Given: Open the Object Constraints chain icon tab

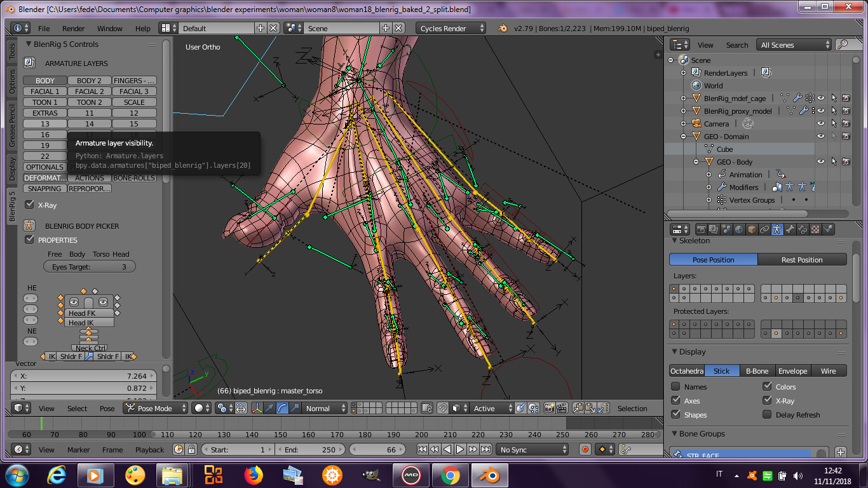Looking at the screenshot, I should click(x=764, y=229).
